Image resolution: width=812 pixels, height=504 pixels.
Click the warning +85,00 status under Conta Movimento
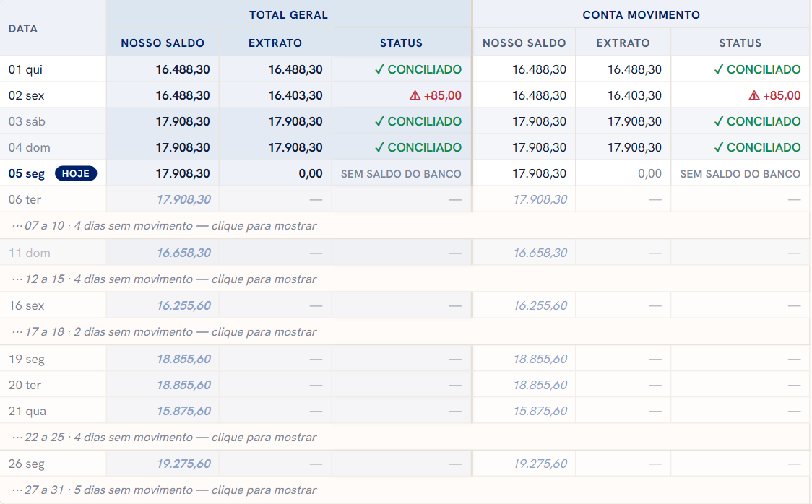coord(774,96)
